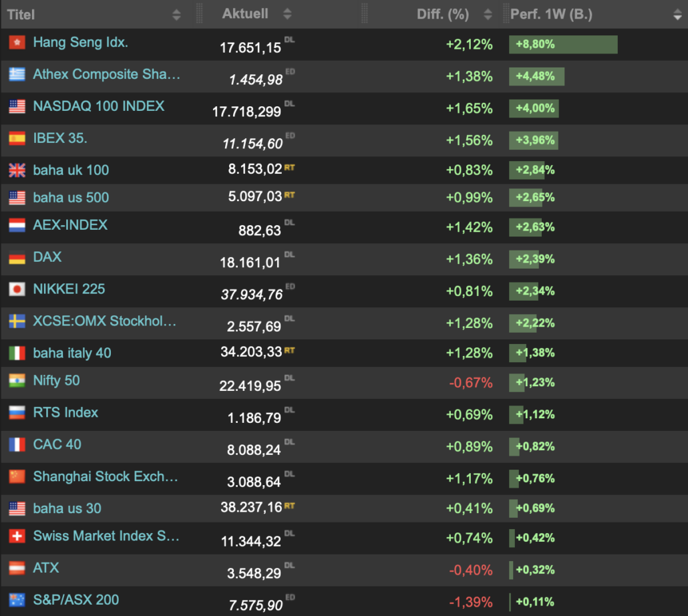Click sort arrows in the Titel column header
This screenshot has height=616, width=688.
pyautogui.click(x=176, y=14)
